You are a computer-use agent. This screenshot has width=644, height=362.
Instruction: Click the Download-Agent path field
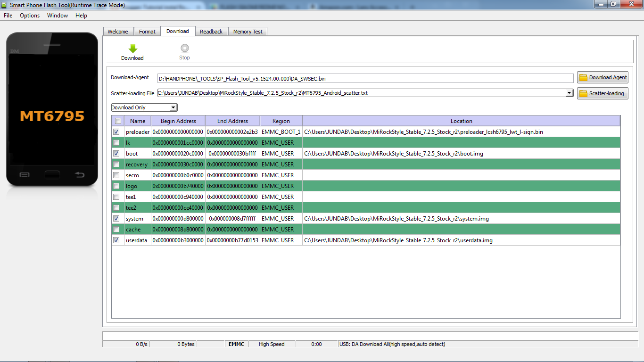pyautogui.click(x=365, y=78)
